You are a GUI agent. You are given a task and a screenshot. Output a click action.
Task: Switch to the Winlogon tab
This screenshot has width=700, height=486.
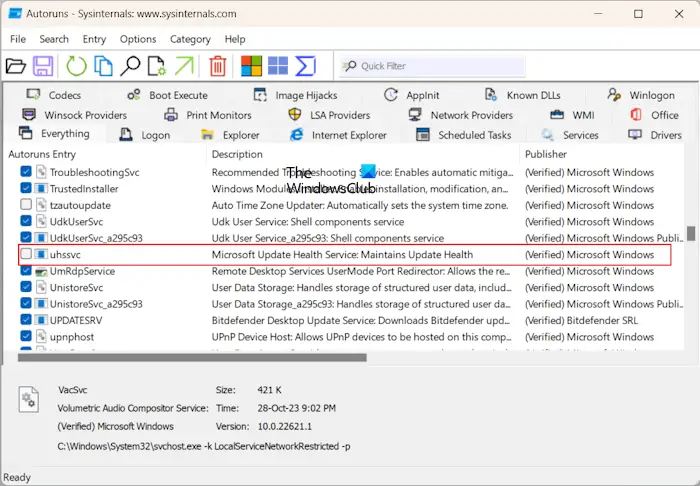click(641, 95)
